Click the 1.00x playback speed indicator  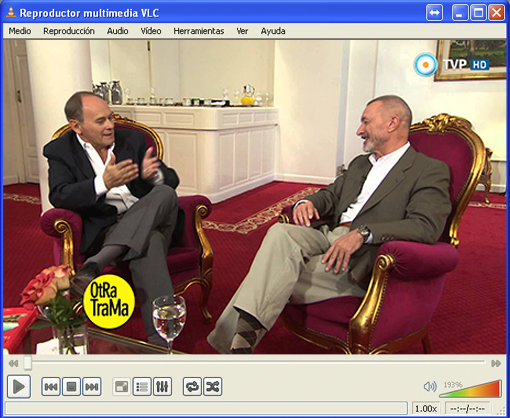[426, 408]
